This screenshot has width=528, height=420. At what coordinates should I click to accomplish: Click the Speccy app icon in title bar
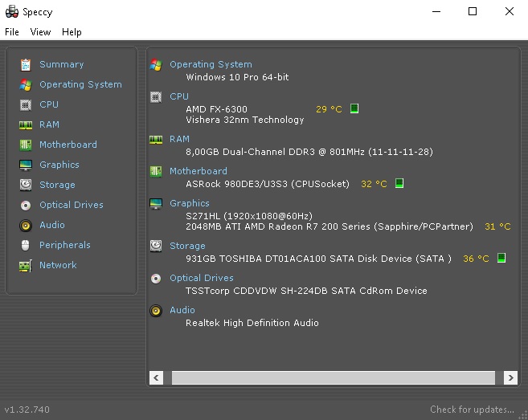[12, 11]
